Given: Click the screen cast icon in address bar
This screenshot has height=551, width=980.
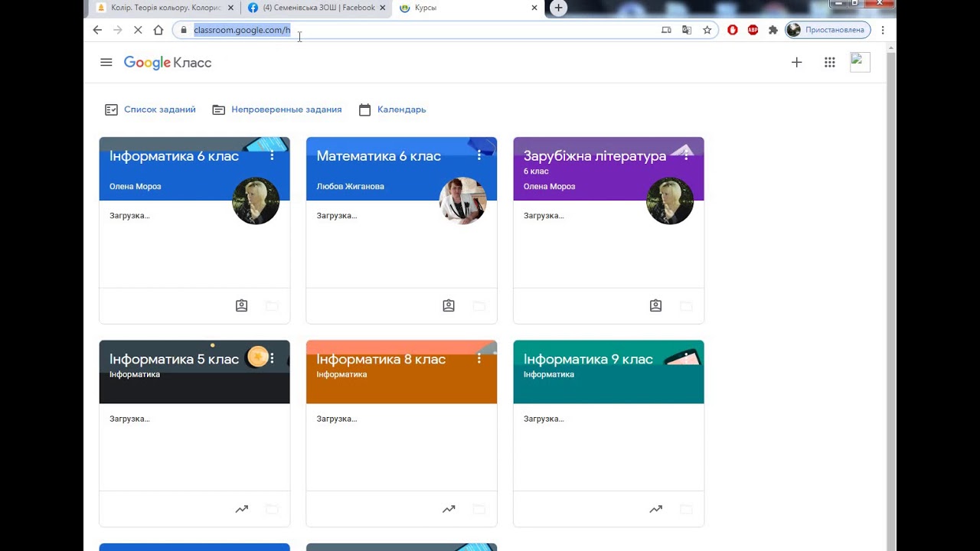Looking at the screenshot, I should tap(666, 30).
